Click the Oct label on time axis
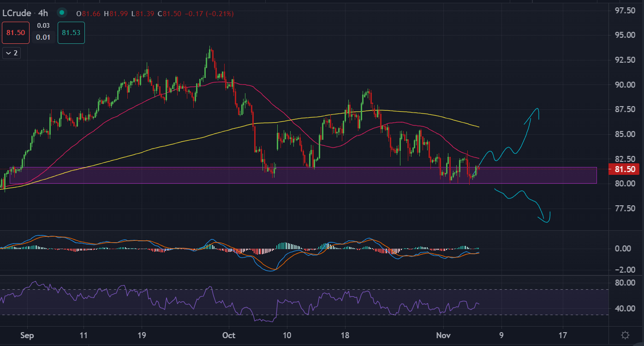 tap(228, 335)
